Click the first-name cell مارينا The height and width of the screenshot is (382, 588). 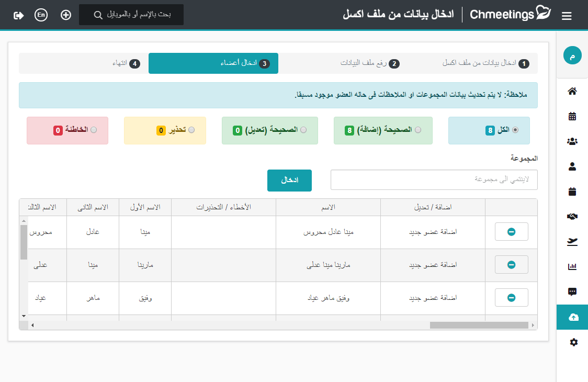145,265
